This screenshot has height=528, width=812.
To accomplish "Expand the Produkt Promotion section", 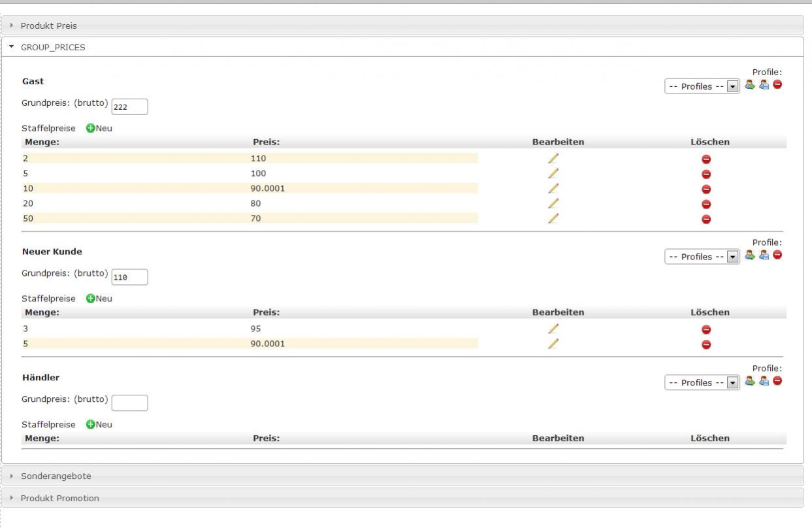I will [60, 498].
